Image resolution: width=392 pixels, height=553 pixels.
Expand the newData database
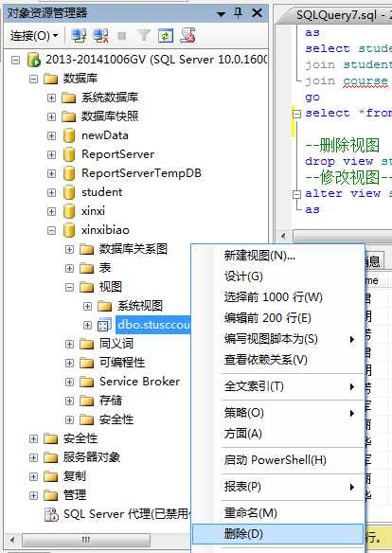51,135
